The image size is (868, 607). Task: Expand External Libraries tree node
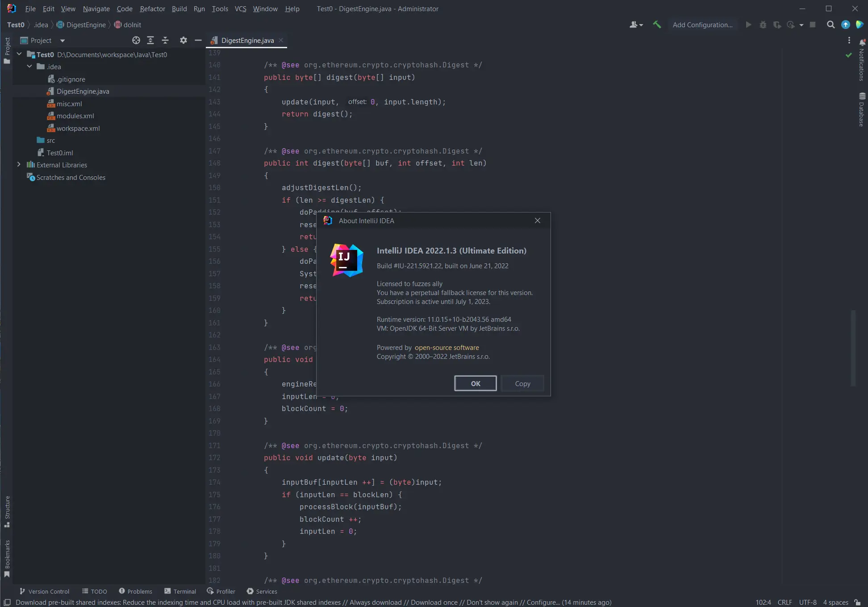[19, 165]
